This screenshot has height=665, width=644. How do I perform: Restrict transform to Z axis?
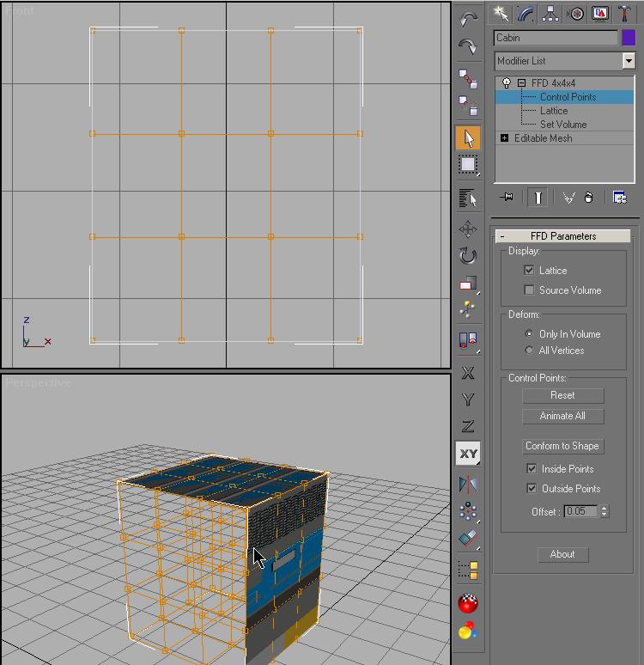click(468, 426)
